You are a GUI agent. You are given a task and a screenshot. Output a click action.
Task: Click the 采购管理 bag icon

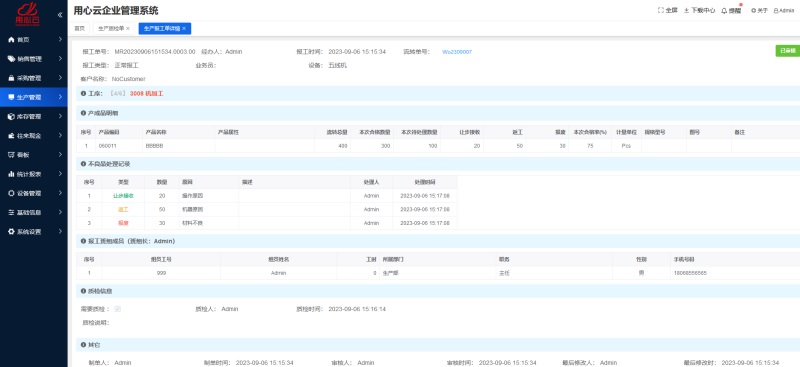(11, 78)
